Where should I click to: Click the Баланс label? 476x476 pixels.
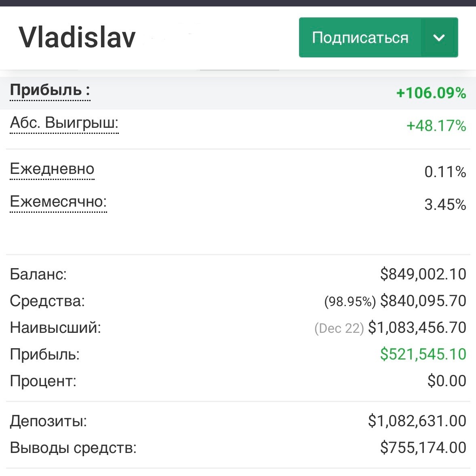(x=38, y=274)
